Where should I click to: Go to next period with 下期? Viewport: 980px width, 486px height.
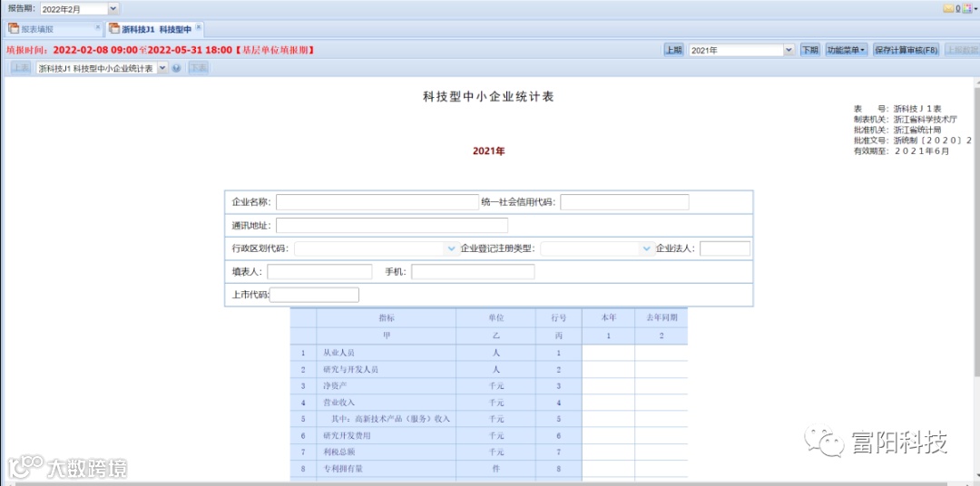coord(810,50)
